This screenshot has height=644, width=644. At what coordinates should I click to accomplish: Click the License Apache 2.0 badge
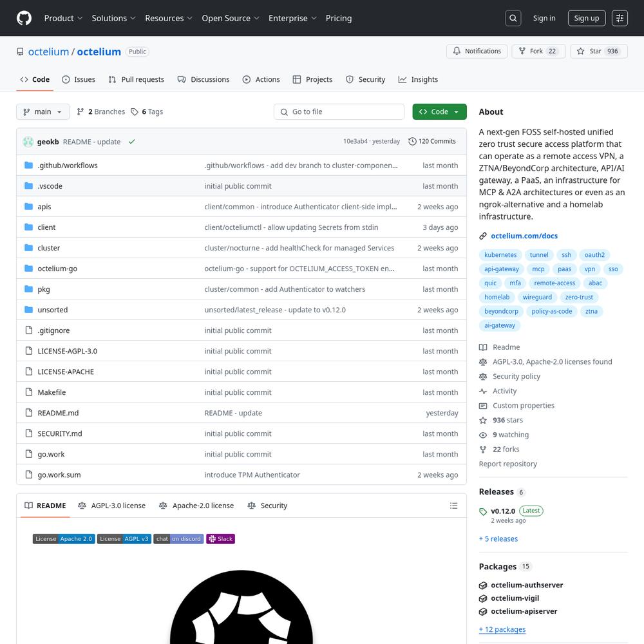coord(64,539)
